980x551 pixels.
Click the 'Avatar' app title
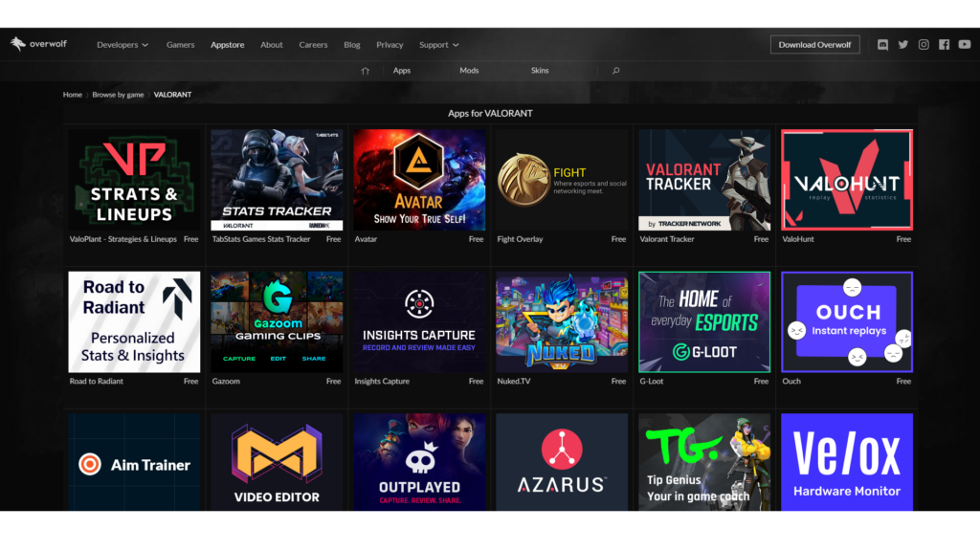point(366,239)
